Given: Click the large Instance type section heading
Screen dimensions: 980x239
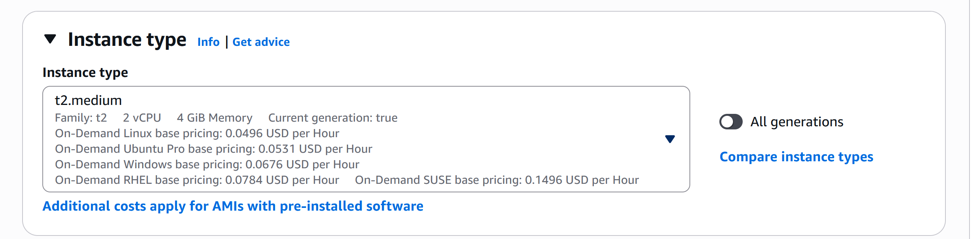Looking at the screenshot, I should click(x=127, y=40).
